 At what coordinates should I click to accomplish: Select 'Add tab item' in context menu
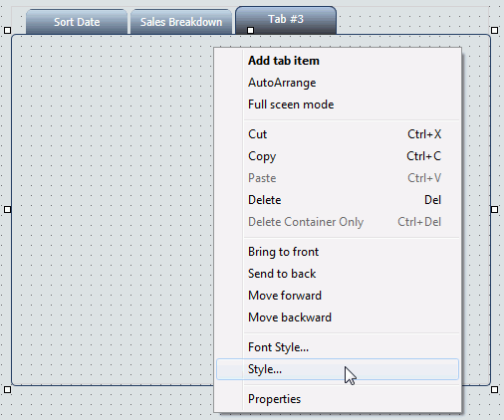(x=338, y=61)
